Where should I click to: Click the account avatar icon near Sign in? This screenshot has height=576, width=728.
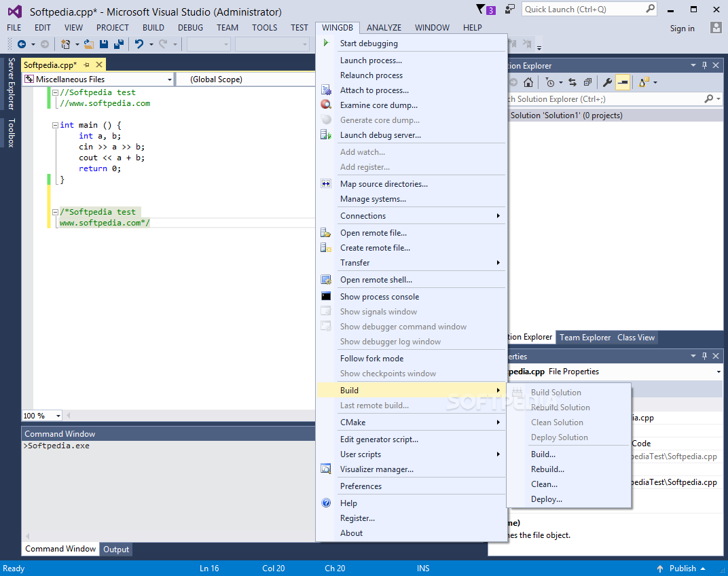point(716,28)
